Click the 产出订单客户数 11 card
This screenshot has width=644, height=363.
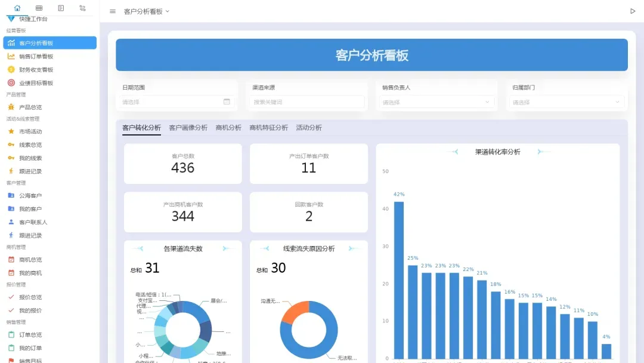(308, 164)
